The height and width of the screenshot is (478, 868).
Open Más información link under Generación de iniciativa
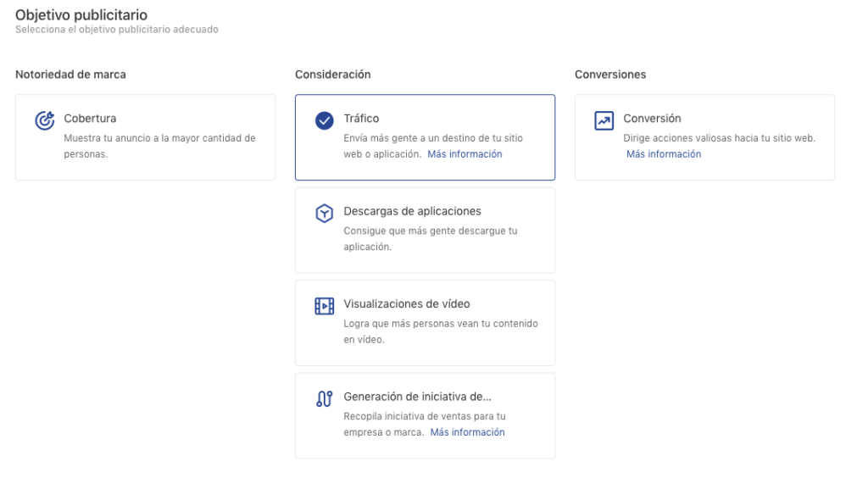click(x=467, y=432)
